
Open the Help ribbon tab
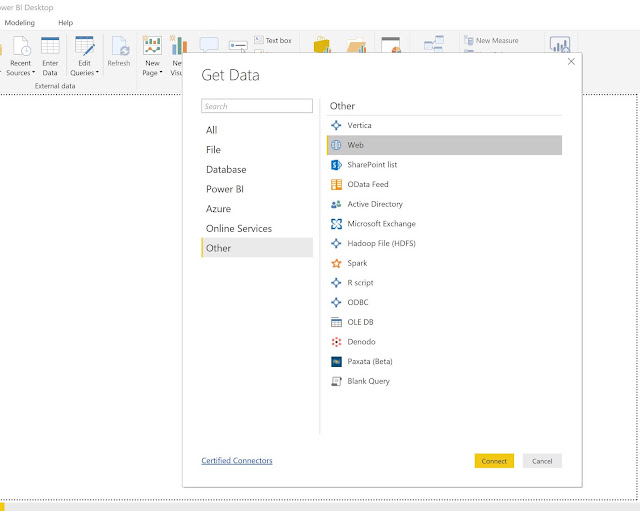tap(65, 23)
